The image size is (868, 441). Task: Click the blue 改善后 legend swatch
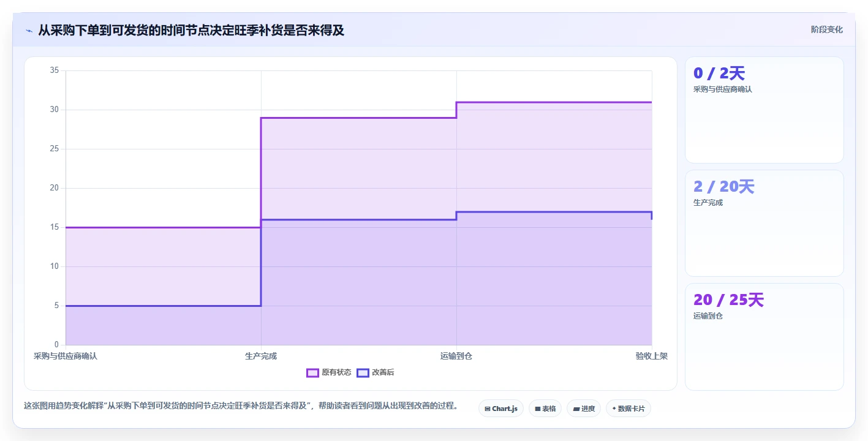[x=363, y=372]
